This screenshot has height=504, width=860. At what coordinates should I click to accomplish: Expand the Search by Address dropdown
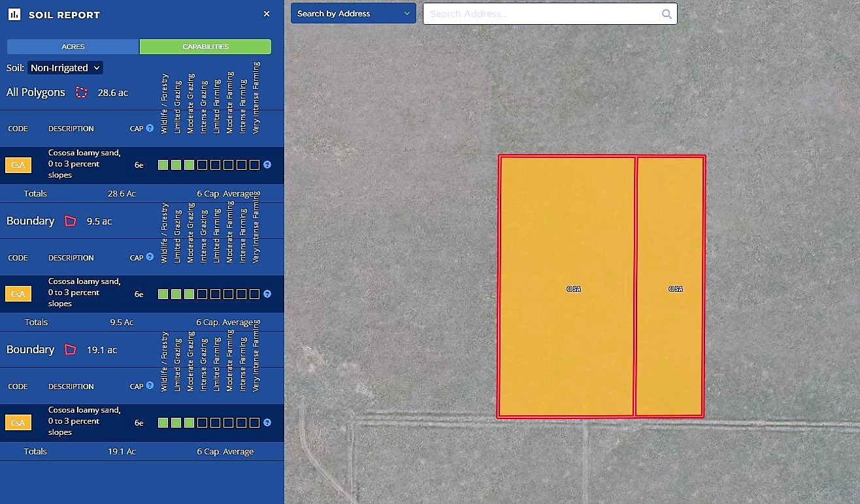click(353, 14)
